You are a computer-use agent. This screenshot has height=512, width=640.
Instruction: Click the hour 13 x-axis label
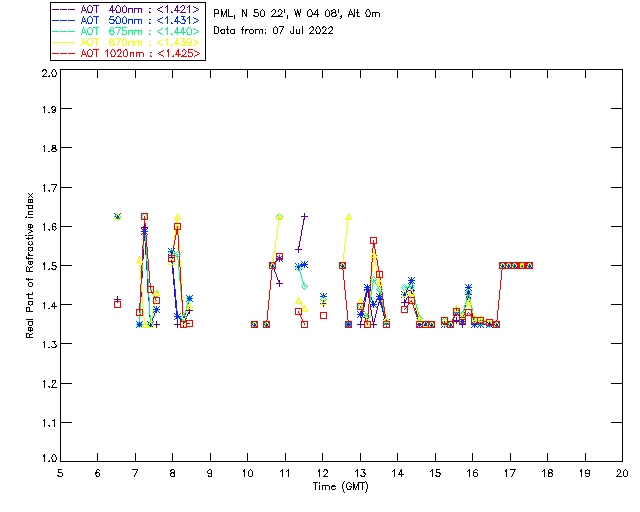(x=360, y=473)
